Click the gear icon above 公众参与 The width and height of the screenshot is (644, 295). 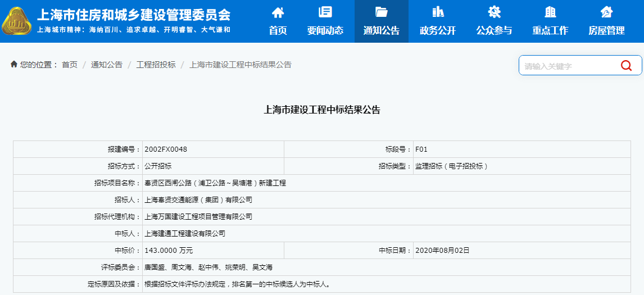494,12
